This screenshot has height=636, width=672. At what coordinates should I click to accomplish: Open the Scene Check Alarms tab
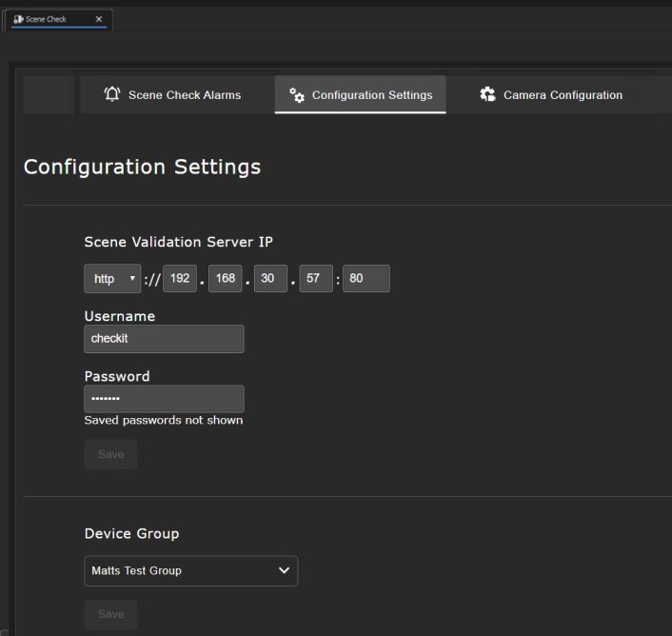pos(184,95)
